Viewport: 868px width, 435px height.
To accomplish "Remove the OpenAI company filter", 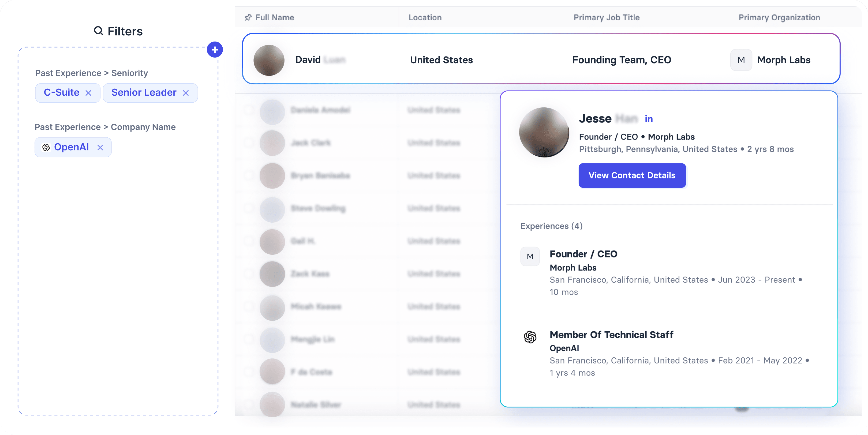I will (x=100, y=147).
